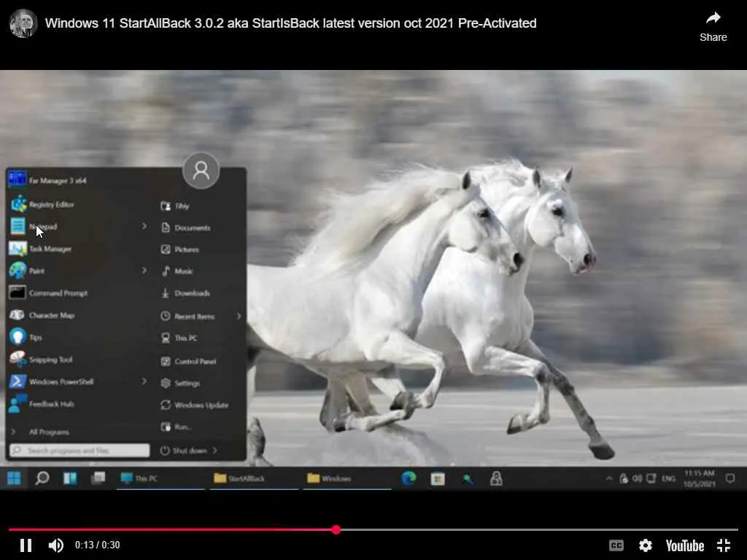Open Windows Update entry
The height and width of the screenshot is (560, 747).
pyautogui.click(x=195, y=405)
